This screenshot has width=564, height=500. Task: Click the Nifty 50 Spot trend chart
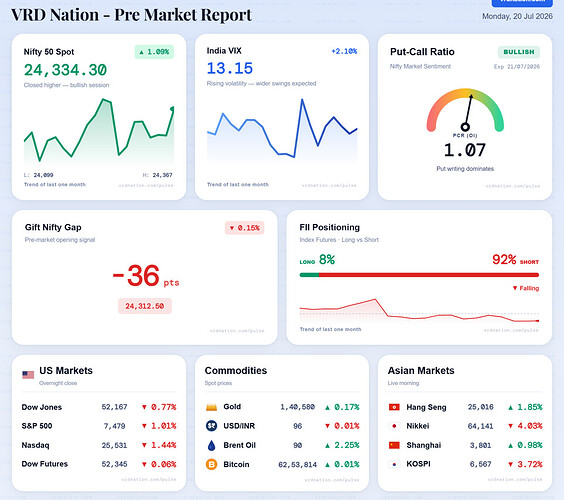click(99, 131)
